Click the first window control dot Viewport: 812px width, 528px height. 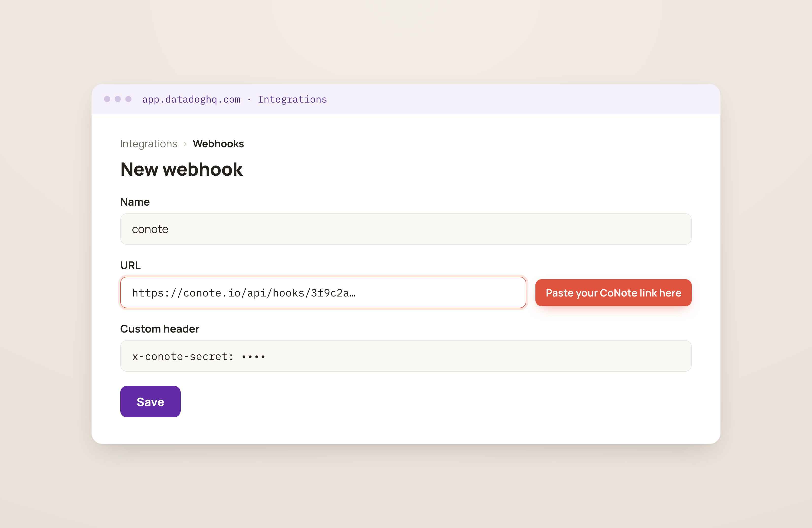coord(107,99)
